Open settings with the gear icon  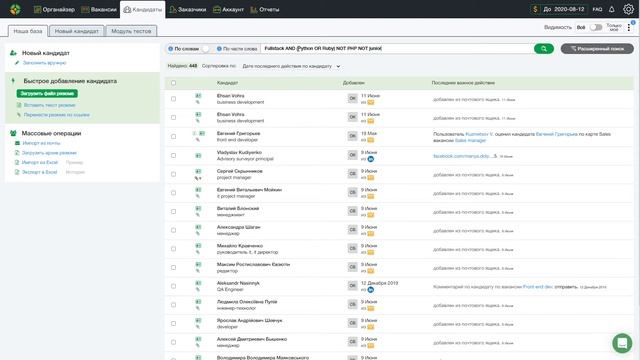628,9
